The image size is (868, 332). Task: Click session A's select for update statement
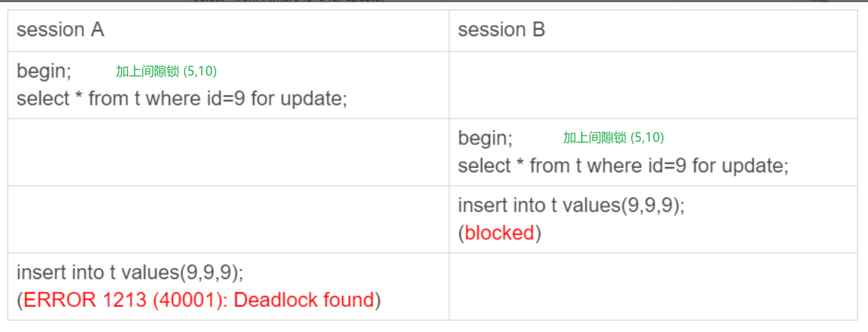tap(182, 99)
